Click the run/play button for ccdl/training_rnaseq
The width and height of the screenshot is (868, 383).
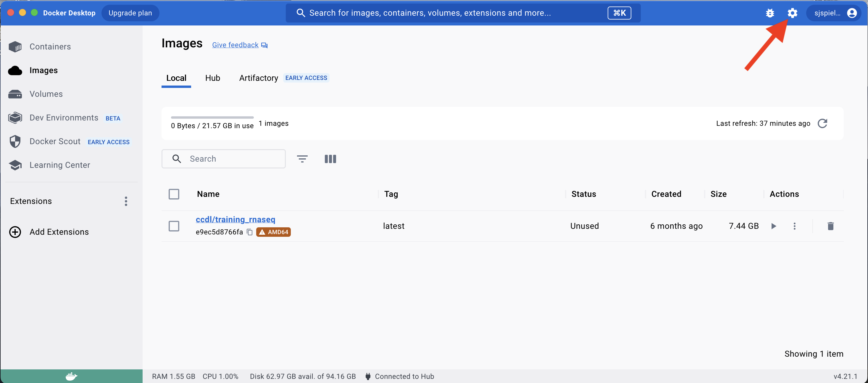click(x=773, y=225)
